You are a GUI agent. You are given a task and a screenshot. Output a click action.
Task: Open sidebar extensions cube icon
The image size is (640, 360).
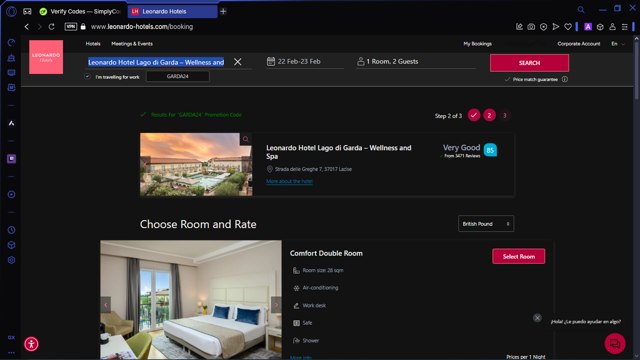pyautogui.click(x=11, y=245)
